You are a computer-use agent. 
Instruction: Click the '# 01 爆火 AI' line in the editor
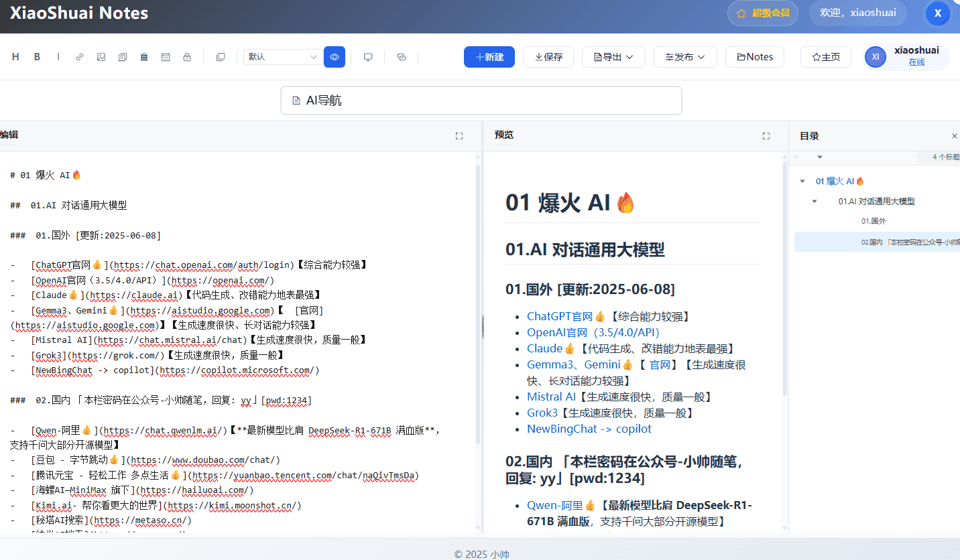click(x=46, y=175)
